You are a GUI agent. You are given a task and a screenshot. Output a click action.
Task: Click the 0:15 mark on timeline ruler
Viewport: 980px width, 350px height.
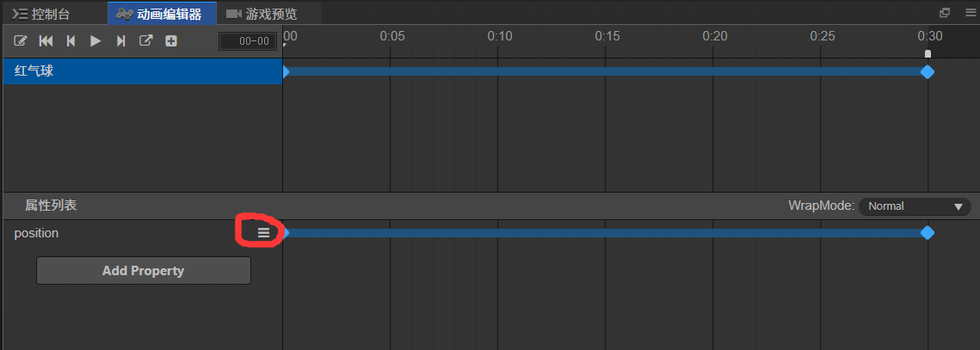[x=607, y=36]
